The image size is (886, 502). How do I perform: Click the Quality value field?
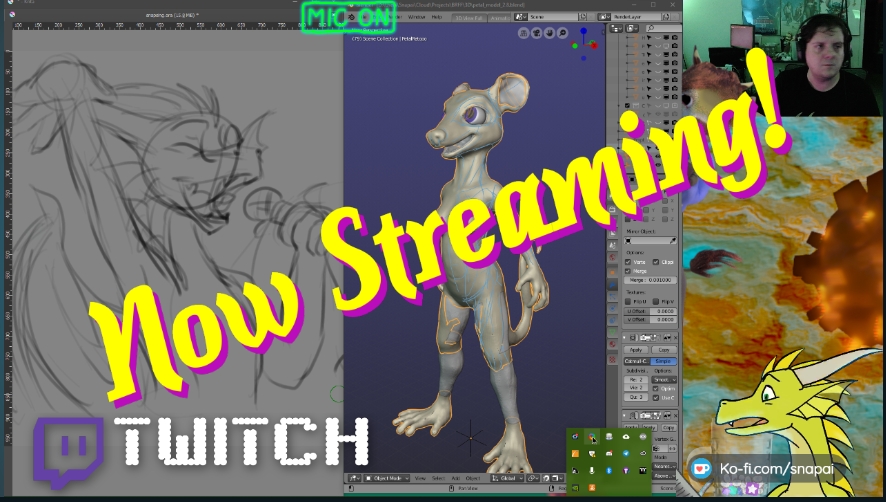pos(636,397)
